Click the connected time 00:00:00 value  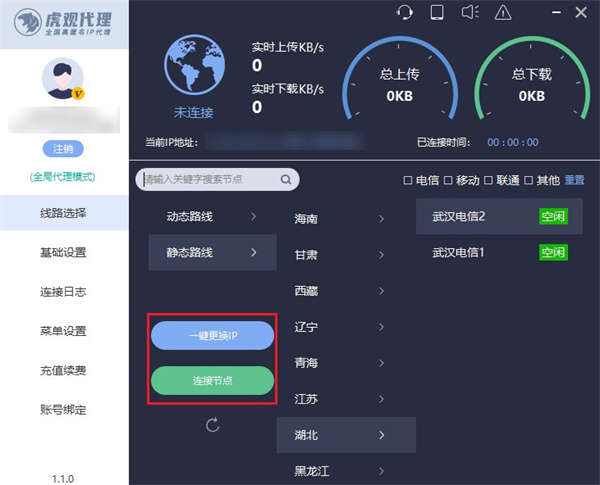[513, 142]
